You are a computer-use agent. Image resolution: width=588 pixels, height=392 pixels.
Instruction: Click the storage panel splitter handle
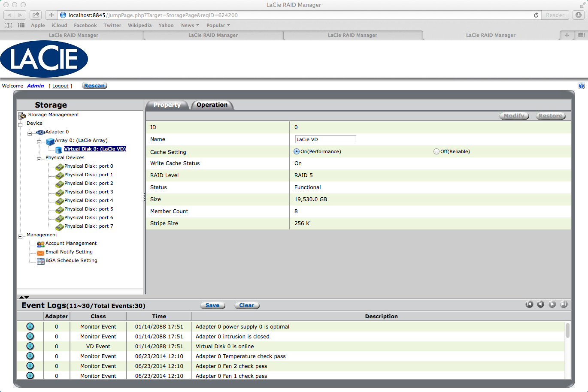pos(144,197)
